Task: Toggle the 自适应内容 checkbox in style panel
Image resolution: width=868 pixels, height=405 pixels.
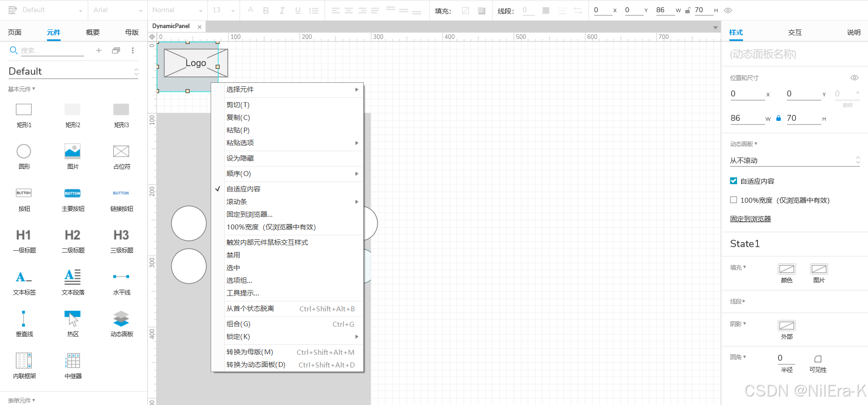Action: tap(733, 181)
